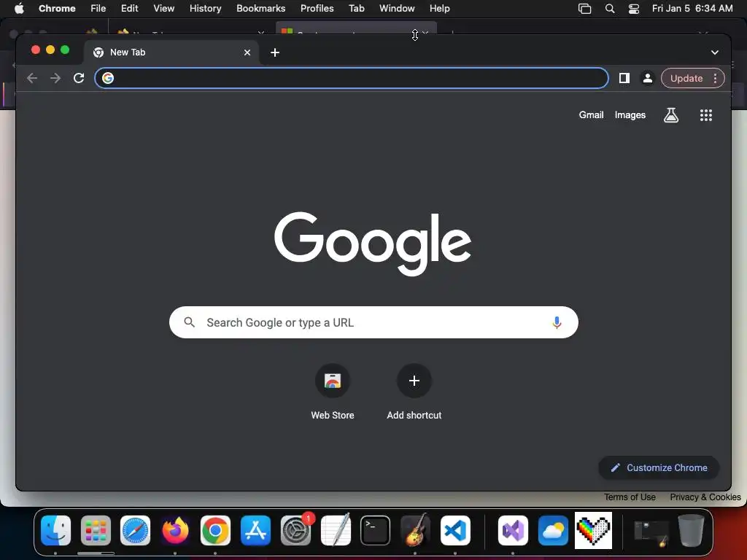Open Visual Studio purple icon in dock

point(513,530)
